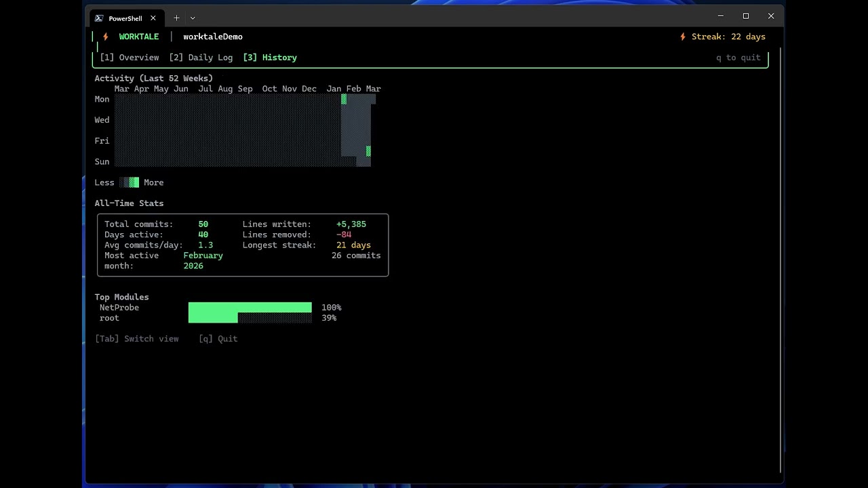Click the WORKTALE lightning bolt icon

pos(106,37)
